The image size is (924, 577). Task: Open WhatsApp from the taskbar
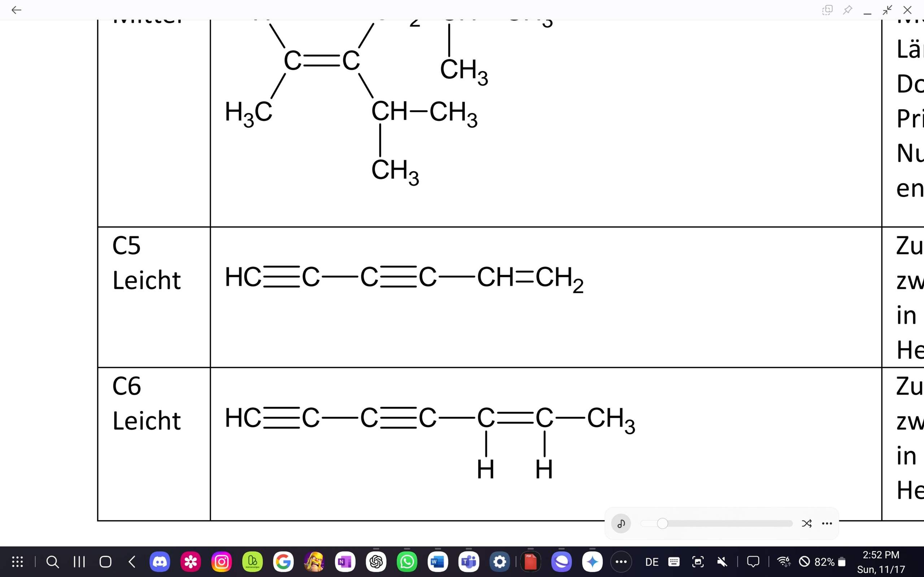pos(406,561)
